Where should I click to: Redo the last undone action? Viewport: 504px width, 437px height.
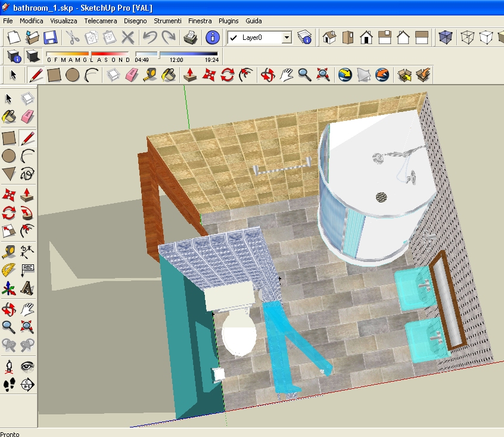pyautogui.click(x=169, y=38)
